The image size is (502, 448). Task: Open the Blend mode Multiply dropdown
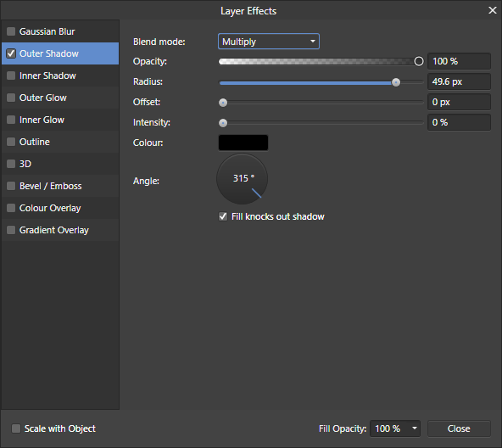point(269,42)
